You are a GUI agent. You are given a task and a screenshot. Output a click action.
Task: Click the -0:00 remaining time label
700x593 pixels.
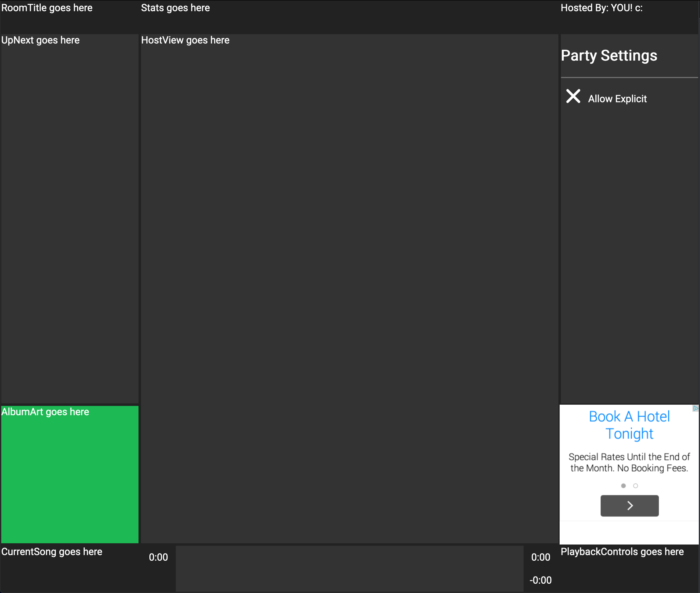pyautogui.click(x=540, y=580)
